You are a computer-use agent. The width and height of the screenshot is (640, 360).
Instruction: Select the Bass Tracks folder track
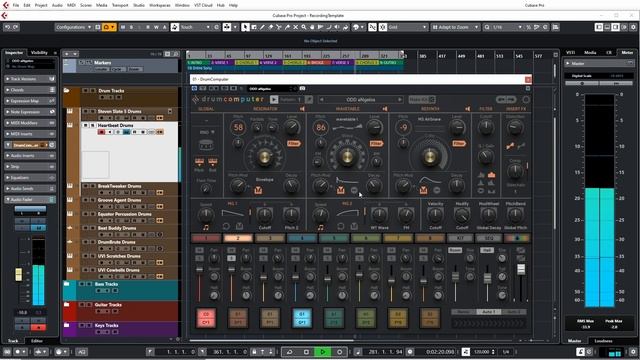coord(121,291)
